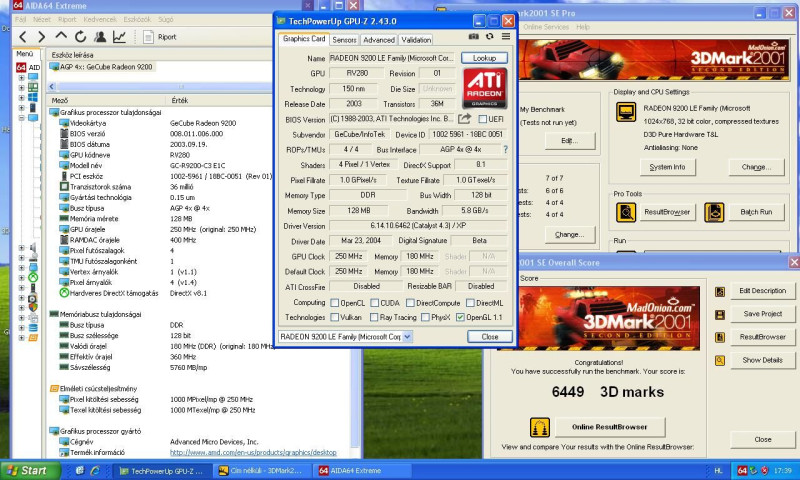The width and height of the screenshot is (800, 480).
Task: Click the System Info button
Action: point(667,167)
